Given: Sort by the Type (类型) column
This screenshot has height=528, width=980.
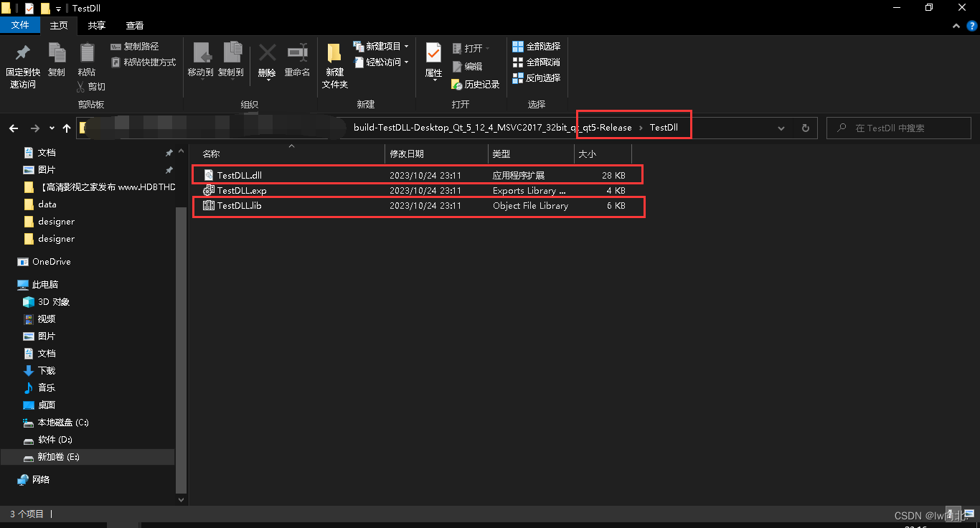Looking at the screenshot, I should [x=531, y=154].
